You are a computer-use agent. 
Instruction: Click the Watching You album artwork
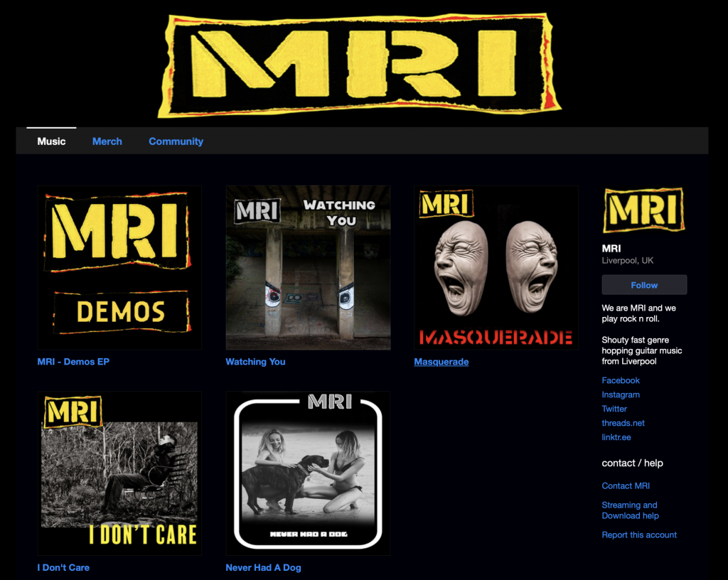pos(308,267)
